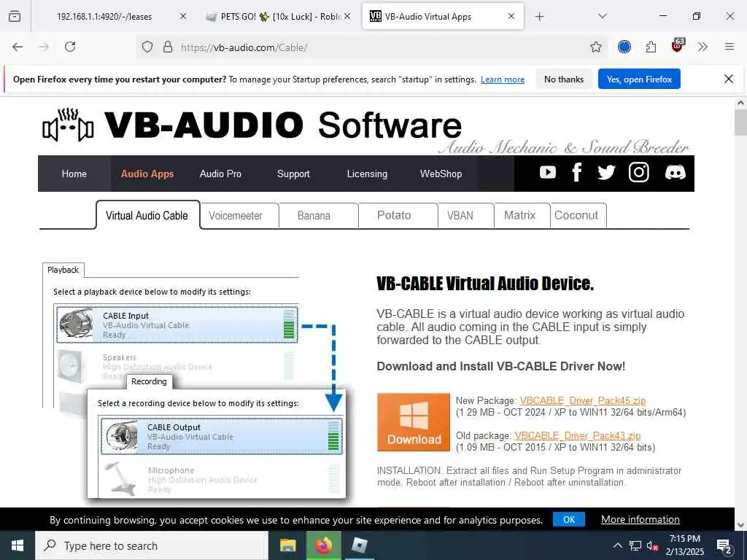Open the Instagram social icon
Image resolution: width=747 pixels, height=560 pixels.
coord(639,172)
